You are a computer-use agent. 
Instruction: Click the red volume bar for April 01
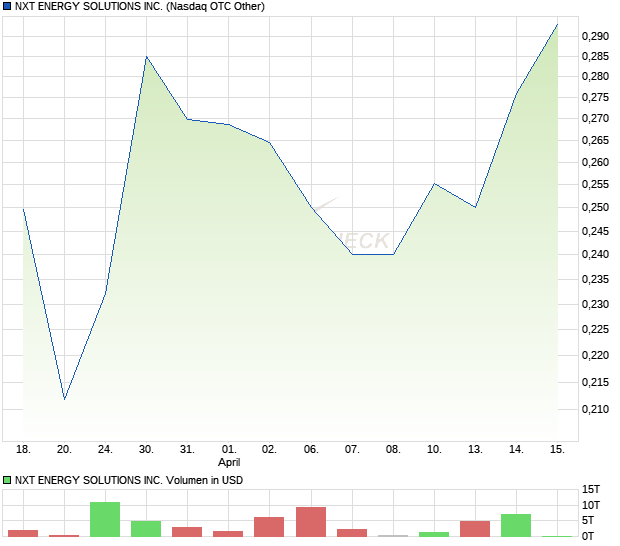pyautogui.click(x=228, y=534)
